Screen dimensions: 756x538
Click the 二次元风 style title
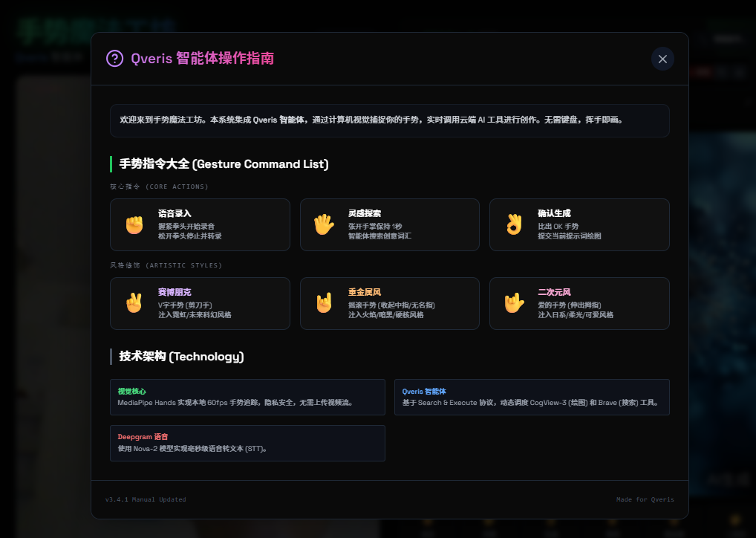coord(555,292)
